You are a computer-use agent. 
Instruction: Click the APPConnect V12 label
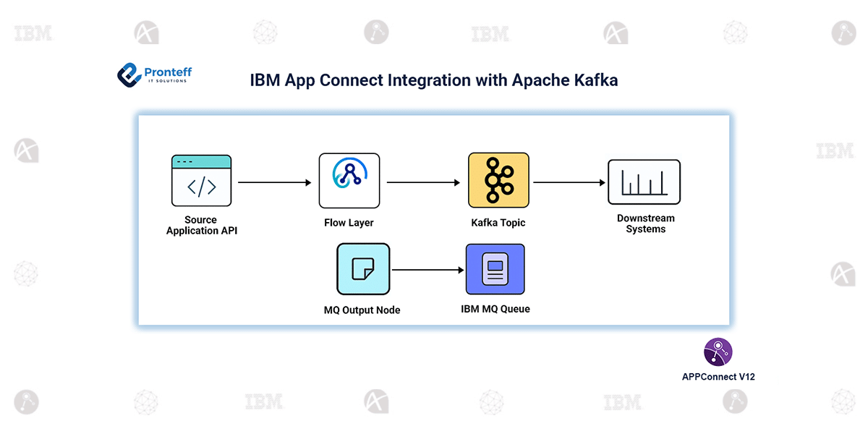[x=718, y=376]
